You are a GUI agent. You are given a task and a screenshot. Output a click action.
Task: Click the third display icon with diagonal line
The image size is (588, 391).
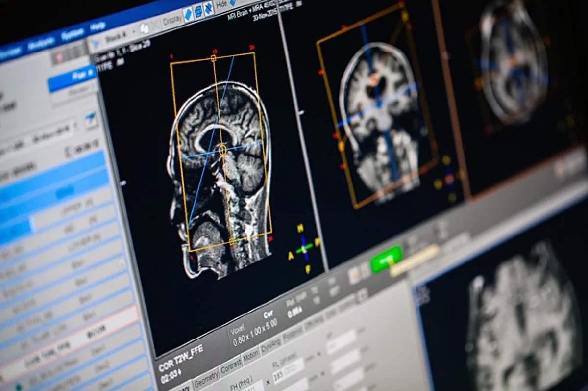click(x=209, y=8)
